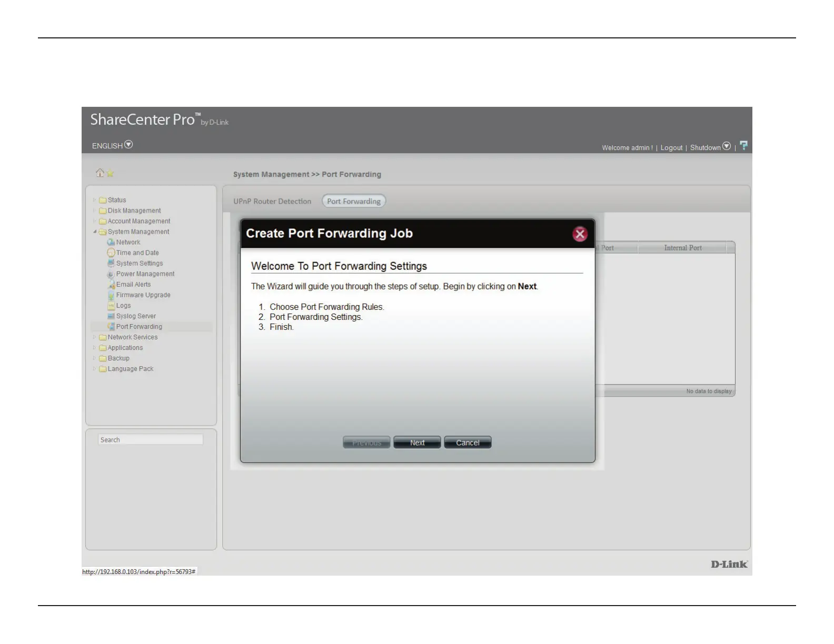Collapse the System Management tree folder

coord(95,232)
